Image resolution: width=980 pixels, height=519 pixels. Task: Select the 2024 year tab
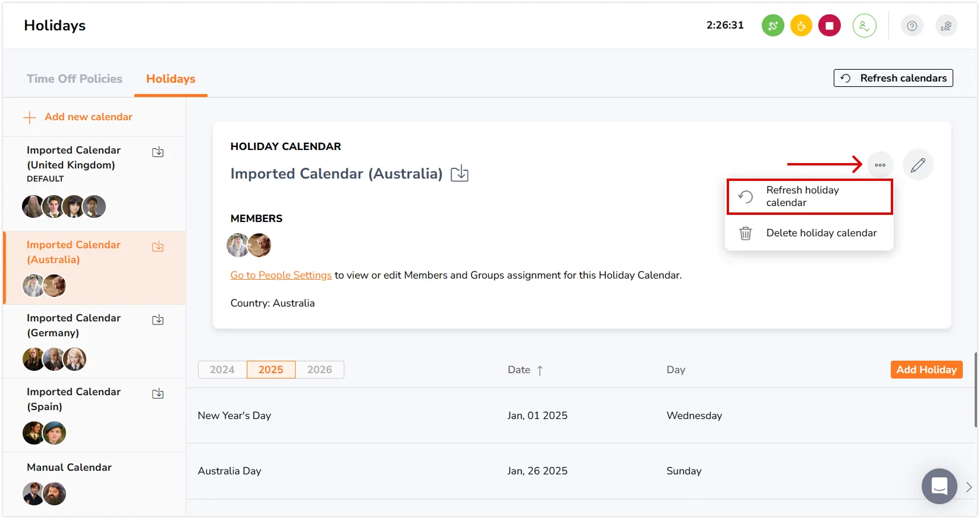[x=222, y=370]
